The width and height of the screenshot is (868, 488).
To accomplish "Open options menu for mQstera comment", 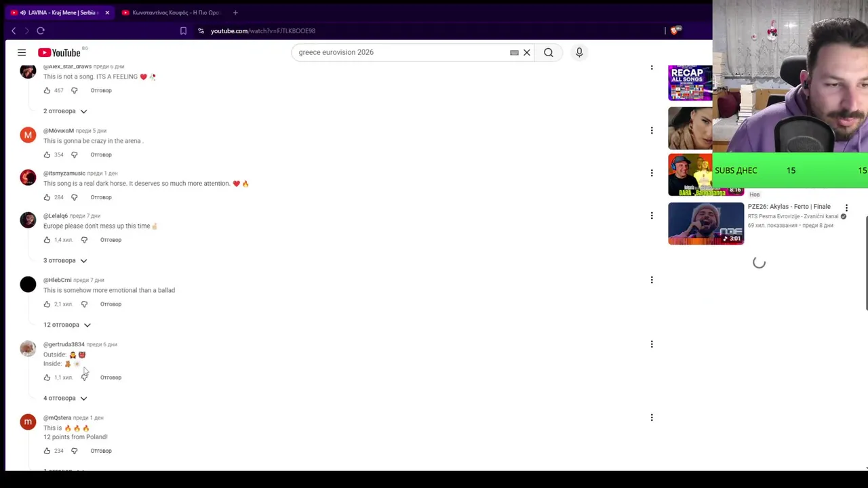I will coord(652,418).
